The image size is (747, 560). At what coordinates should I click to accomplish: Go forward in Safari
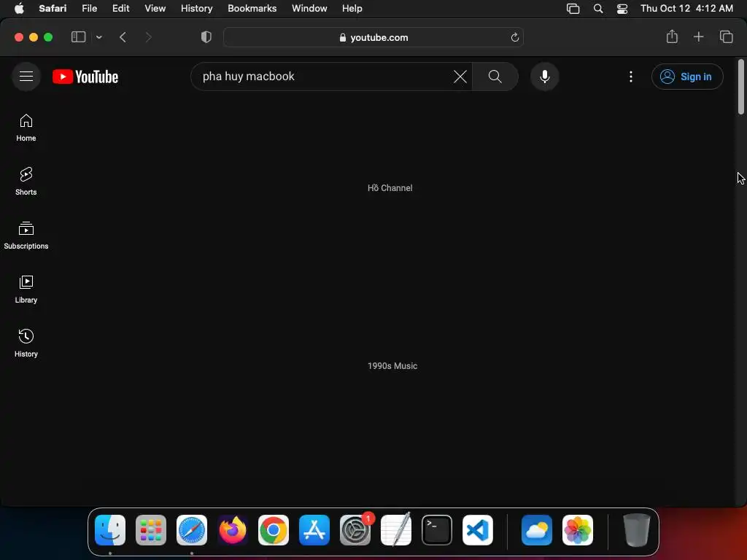[148, 37]
